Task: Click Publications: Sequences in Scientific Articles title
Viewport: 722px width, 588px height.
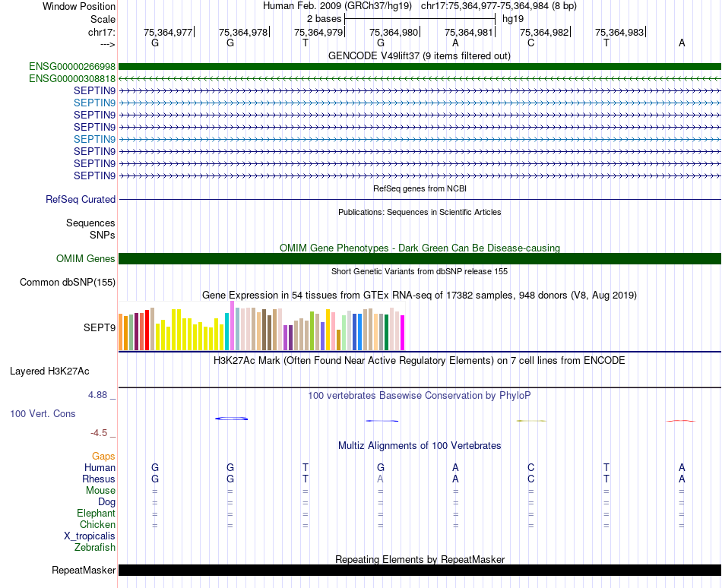Action: point(420,212)
